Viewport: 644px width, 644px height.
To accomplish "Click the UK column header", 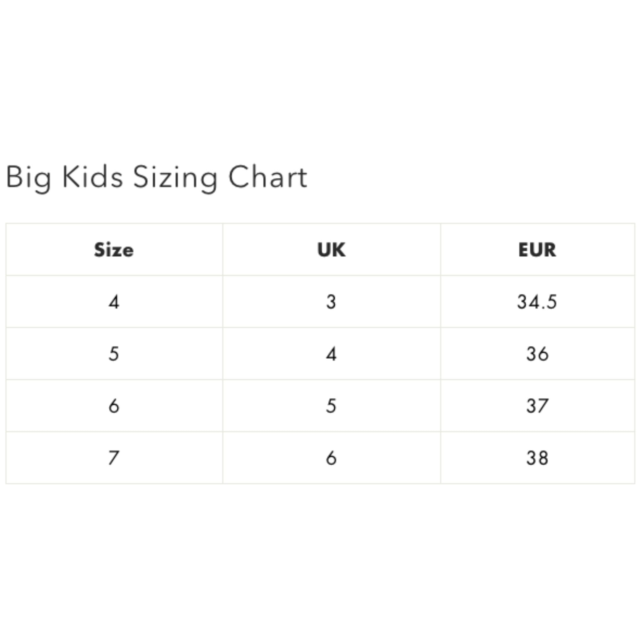I will point(331,250).
